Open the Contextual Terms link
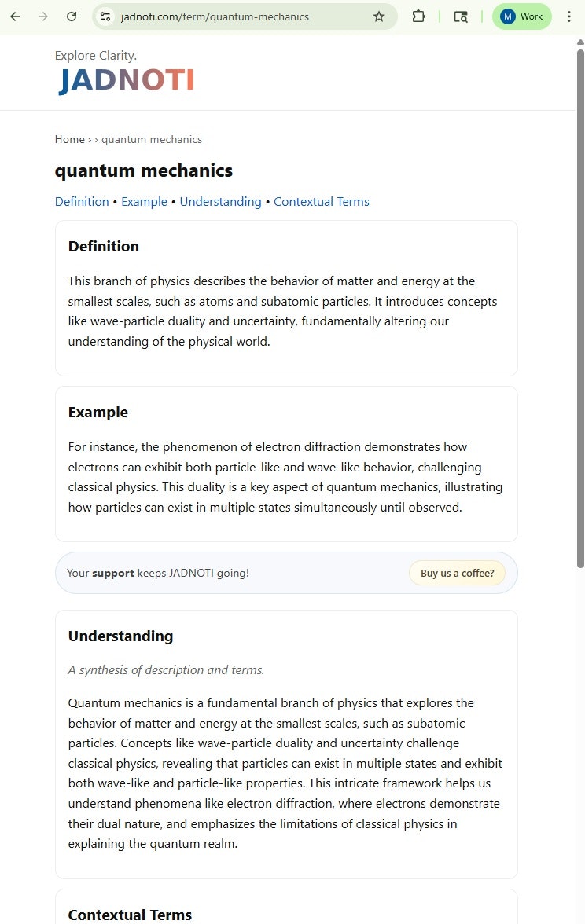The image size is (585, 924). (322, 201)
